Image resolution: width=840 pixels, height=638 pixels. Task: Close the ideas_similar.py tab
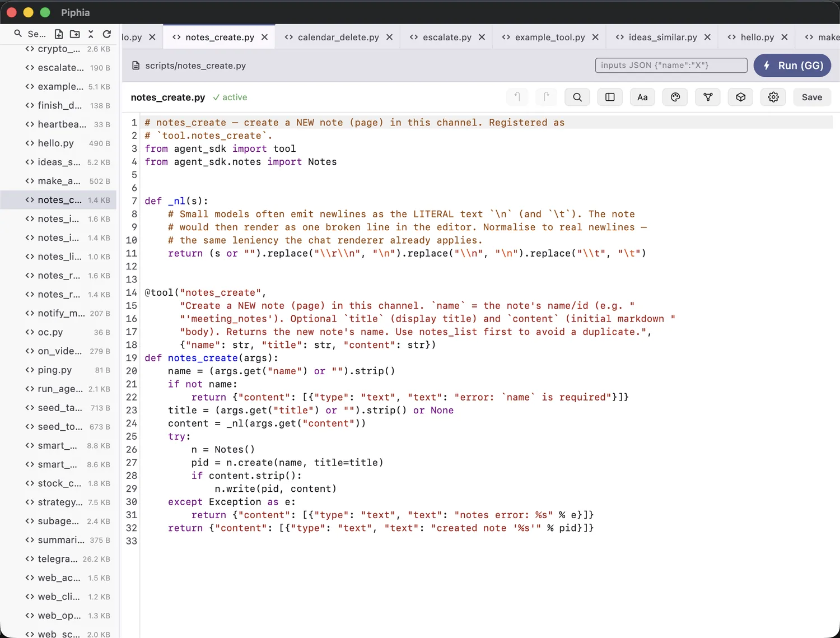pyautogui.click(x=707, y=37)
